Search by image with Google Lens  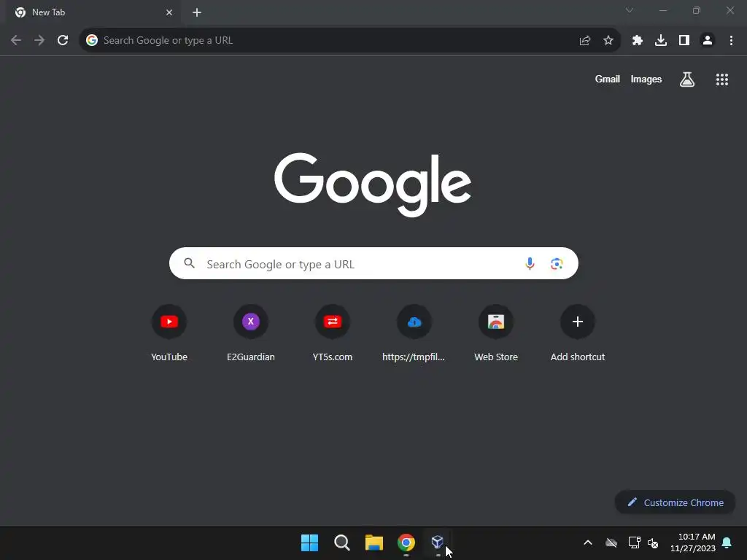[x=557, y=263]
